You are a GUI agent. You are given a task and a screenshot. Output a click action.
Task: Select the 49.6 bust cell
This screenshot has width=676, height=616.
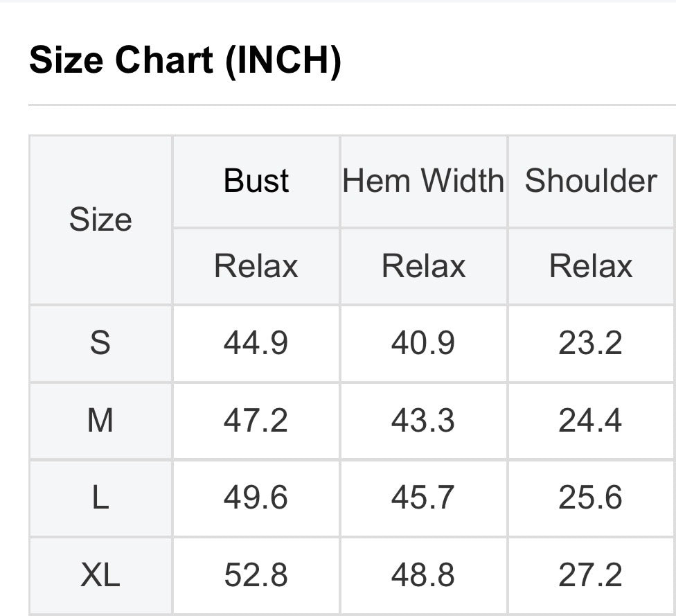coord(256,498)
